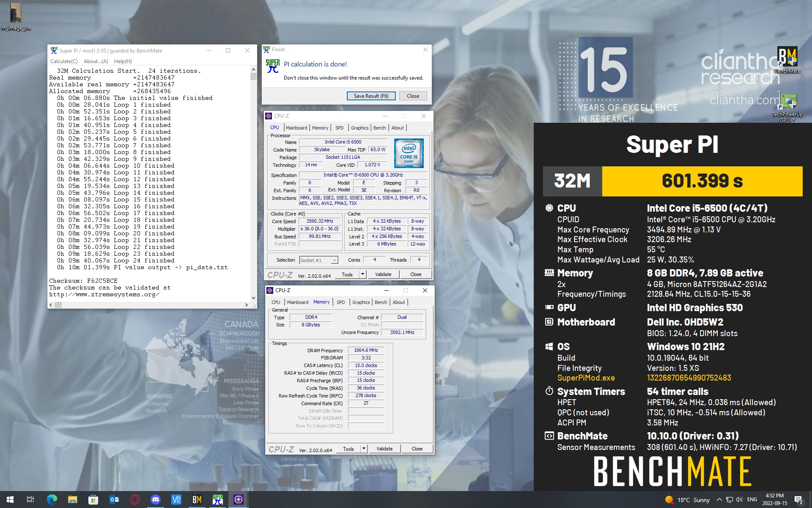The width and height of the screenshot is (812, 508).
Task: Select Memory tab in upper CPU-Z
Action: [x=320, y=128]
